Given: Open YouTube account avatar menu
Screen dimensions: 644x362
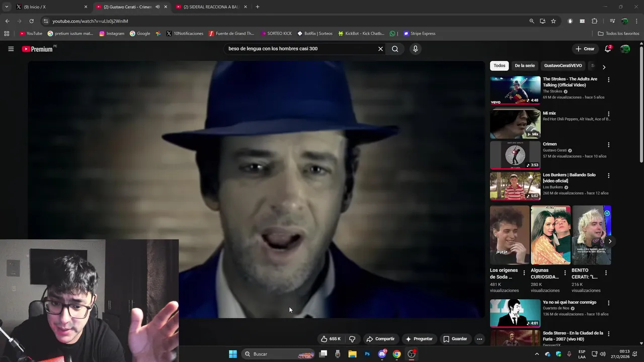Looking at the screenshot, I should click(625, 49).
